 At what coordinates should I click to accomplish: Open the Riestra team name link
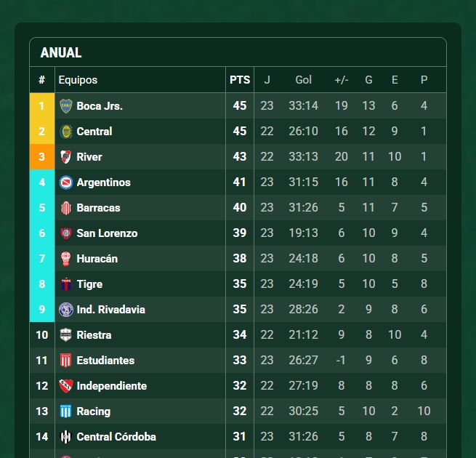[x=94, y=335]
